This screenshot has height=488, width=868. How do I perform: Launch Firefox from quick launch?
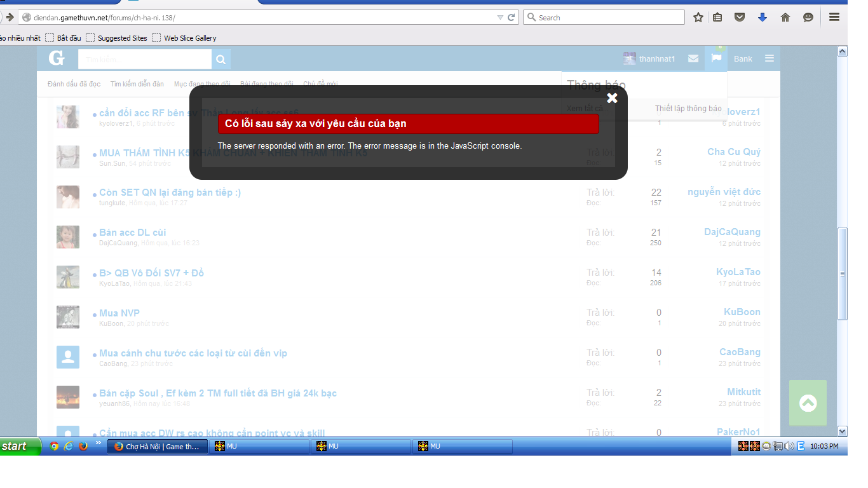pos(83,446)
